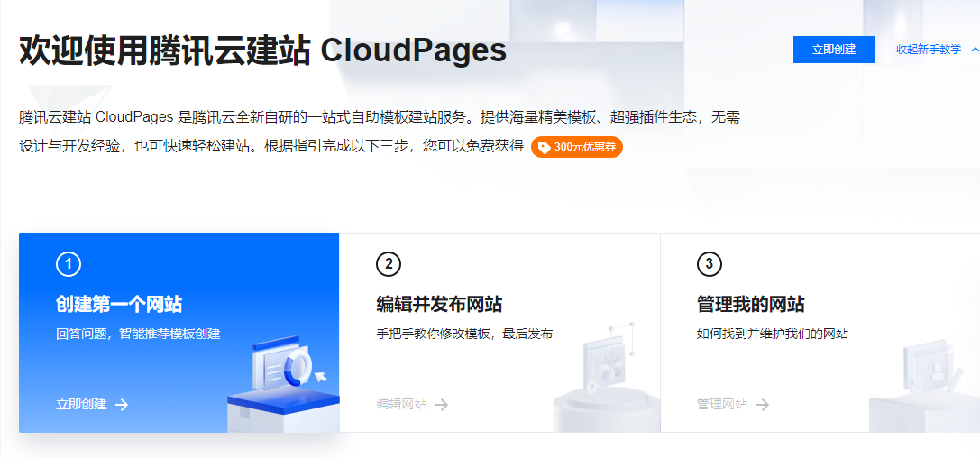Click the circled number 2 step icon
This screenshot has width=980, height=458.
tap(389, 264)
